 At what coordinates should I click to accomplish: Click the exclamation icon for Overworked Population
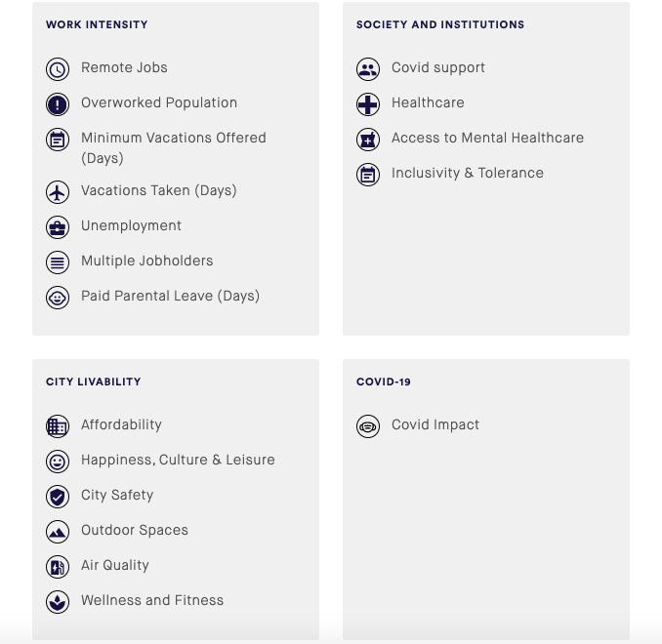tap(58, 104)
